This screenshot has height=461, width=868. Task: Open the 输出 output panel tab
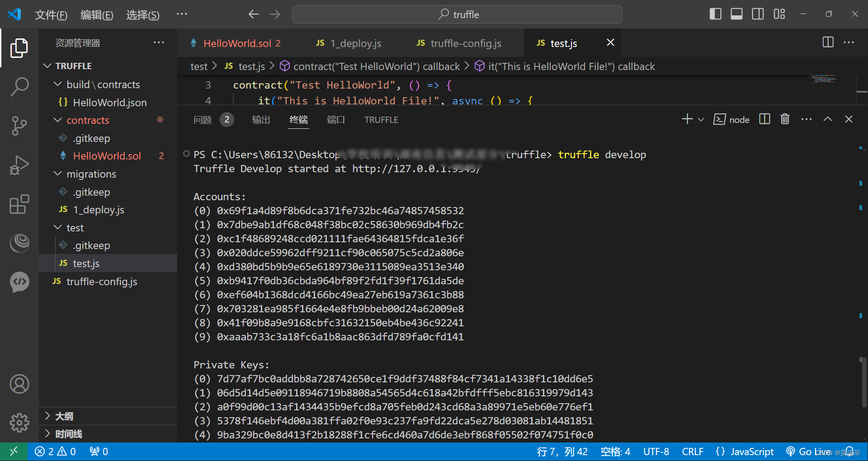pyautogui.click(x=261, y=120)
